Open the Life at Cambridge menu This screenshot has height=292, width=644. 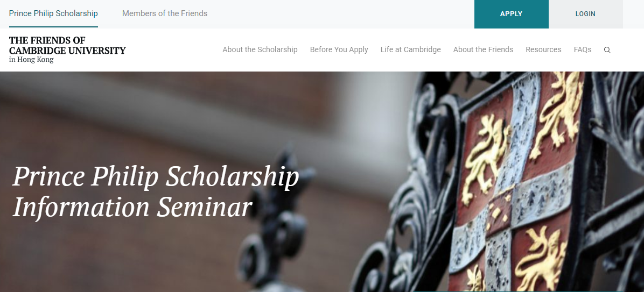click(410, 49)
